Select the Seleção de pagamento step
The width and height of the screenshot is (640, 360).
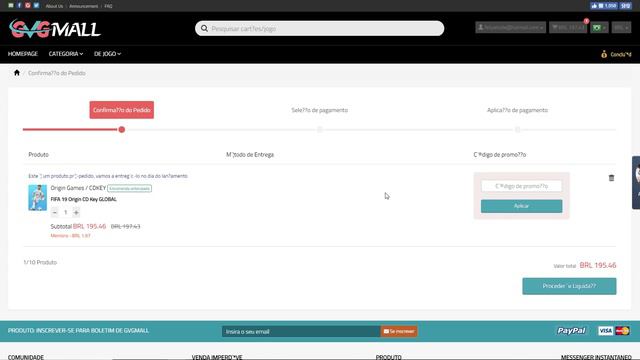pyautogui.click(x=320, y=110)
